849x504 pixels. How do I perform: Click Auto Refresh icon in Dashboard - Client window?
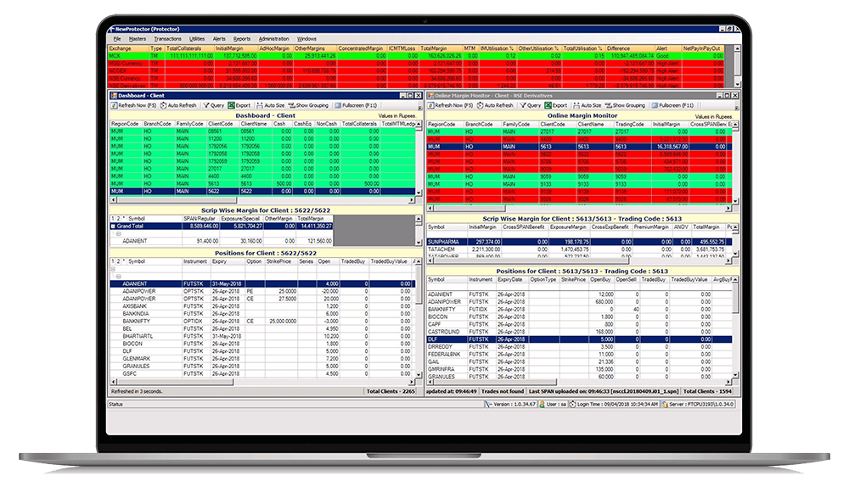[163, 105]
